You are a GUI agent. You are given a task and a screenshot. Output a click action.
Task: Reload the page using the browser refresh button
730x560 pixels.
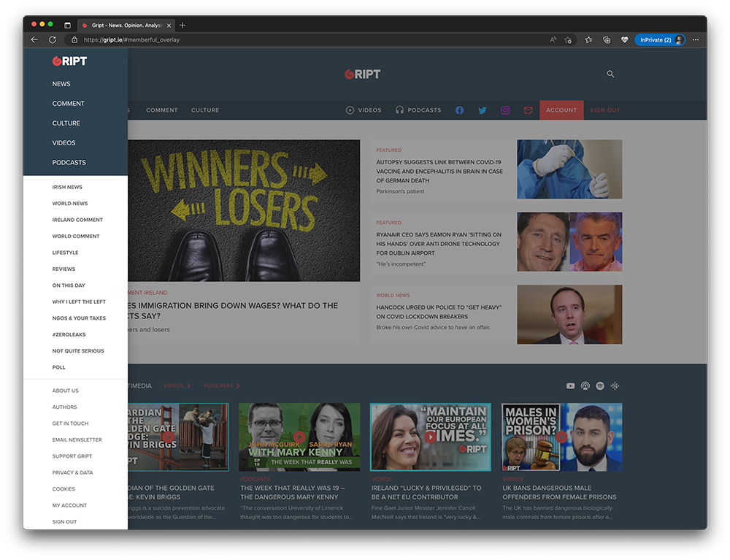tap(53, 39)
